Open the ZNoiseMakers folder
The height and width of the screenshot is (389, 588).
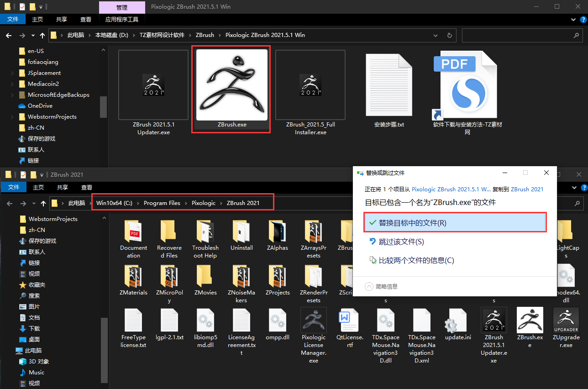[241, 284]
